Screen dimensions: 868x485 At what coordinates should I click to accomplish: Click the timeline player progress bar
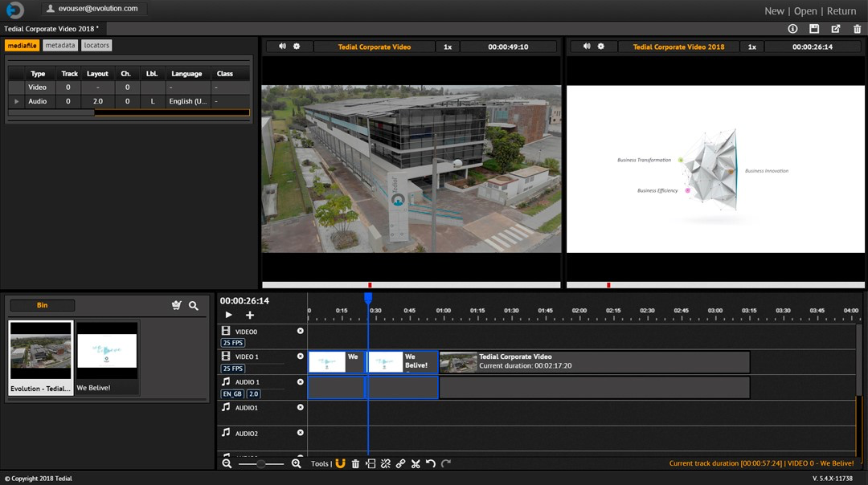click(715, 285)
